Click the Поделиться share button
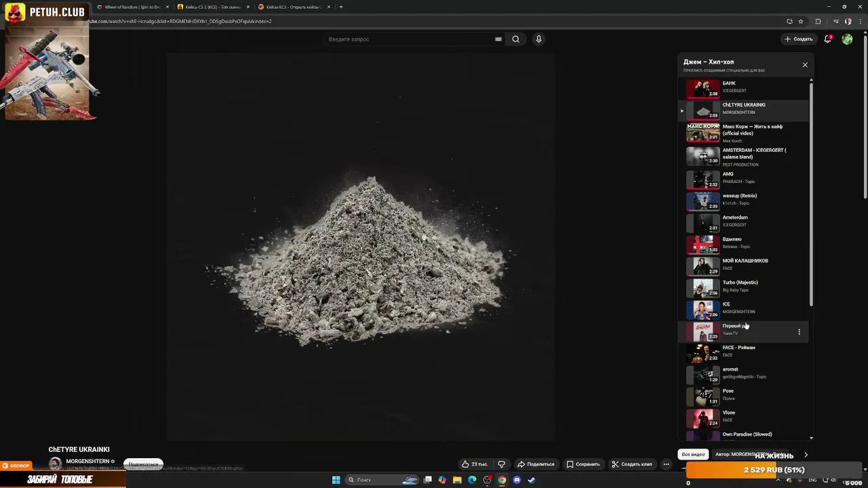This screenshot has height=488, width=868. (536, 464)
